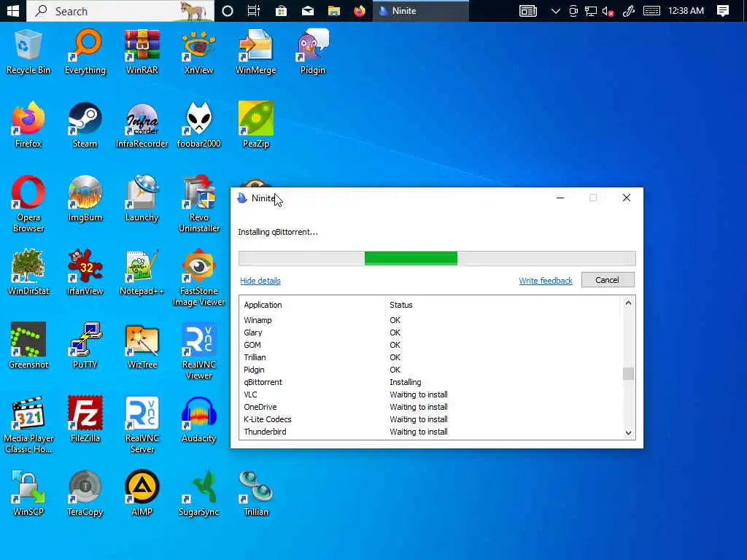The height and width of the screenshot is (560, 747).
Task: Select the WinDirStat desktop shortcut
Action: pyautogui.click(x=28, y=273)
